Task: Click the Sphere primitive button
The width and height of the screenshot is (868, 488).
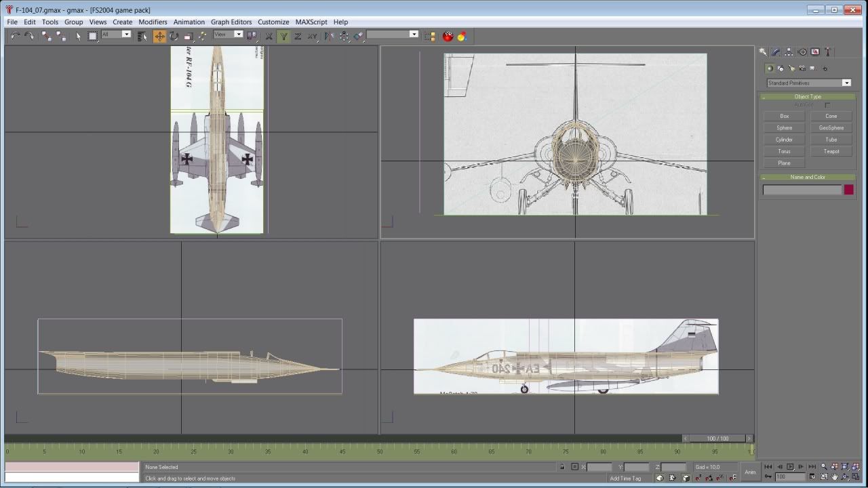Action: tap(785, 127)
